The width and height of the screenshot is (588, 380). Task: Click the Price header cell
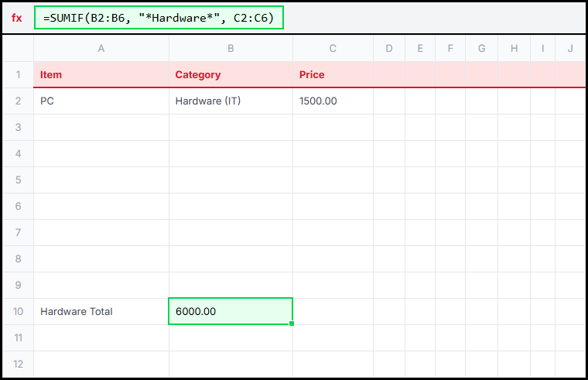tap(333, 75)
